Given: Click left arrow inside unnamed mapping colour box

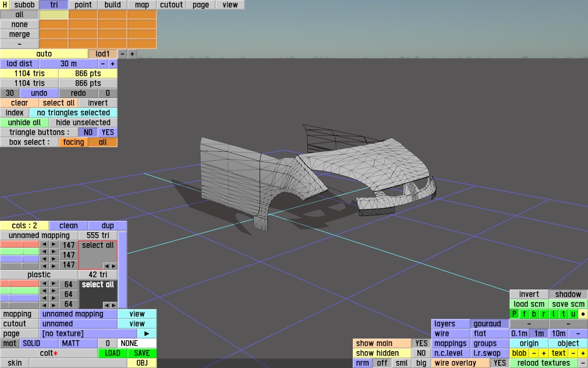Looking at the screenshot, I should [x=106, y=266].
